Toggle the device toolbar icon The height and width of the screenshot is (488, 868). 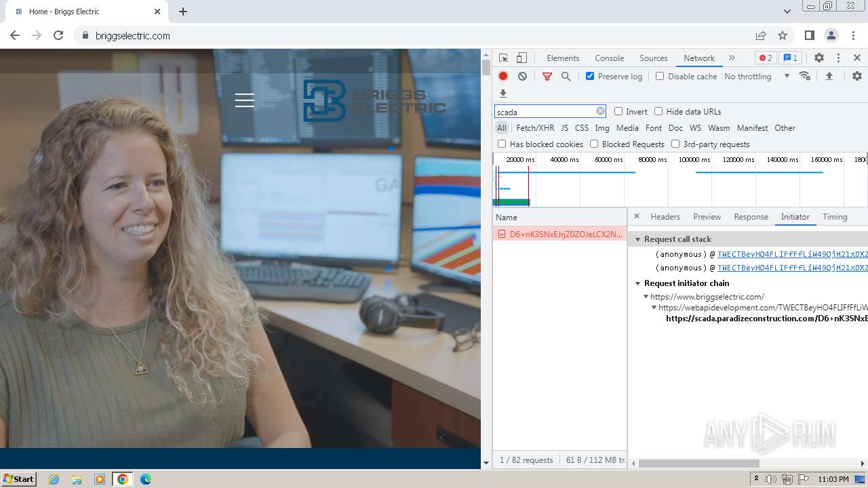coord(521,58)
